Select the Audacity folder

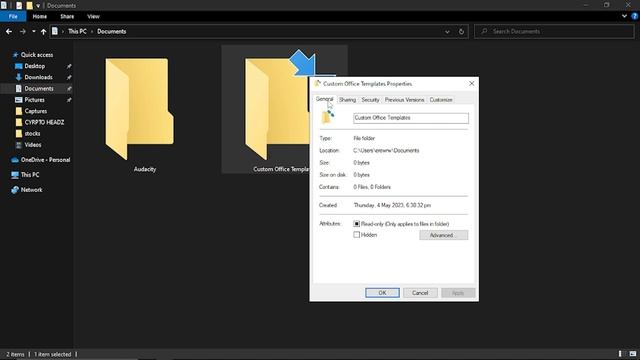(x=140, y=109)
